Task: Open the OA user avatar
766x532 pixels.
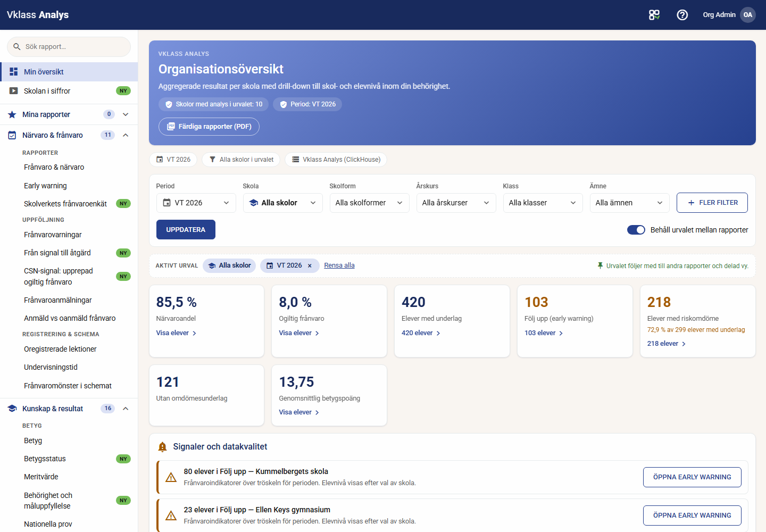Action: [748, 15]
